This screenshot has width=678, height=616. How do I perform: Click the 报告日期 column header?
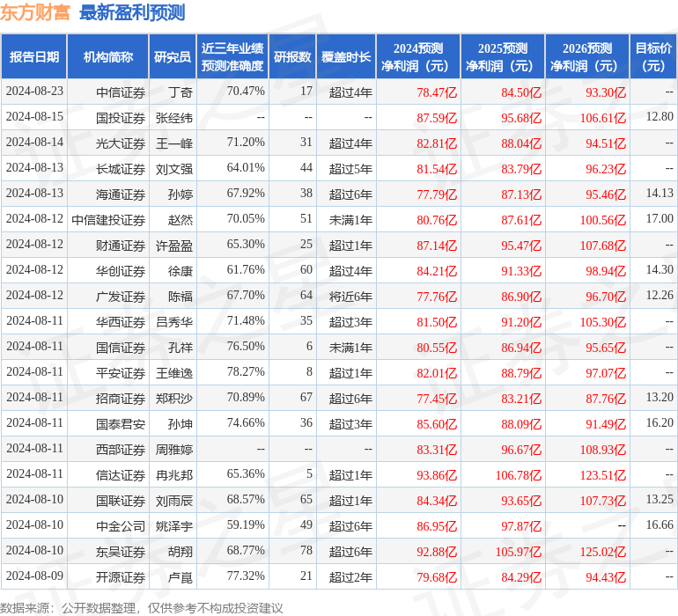click(x=33, y=56)
